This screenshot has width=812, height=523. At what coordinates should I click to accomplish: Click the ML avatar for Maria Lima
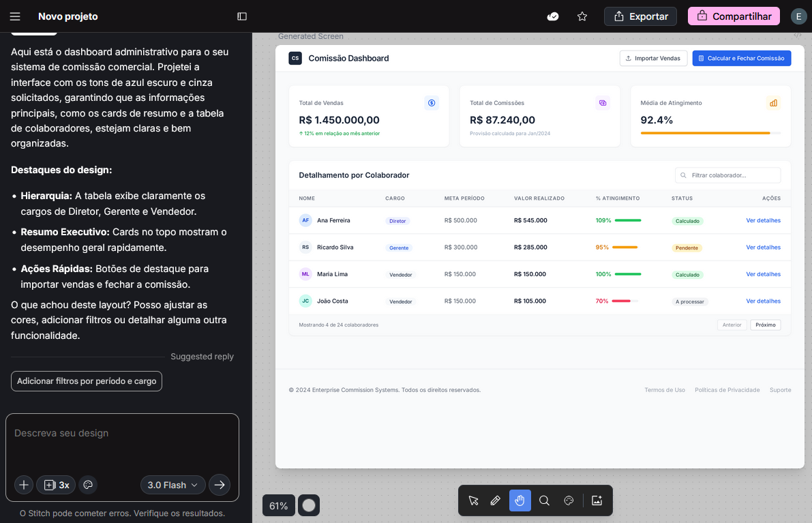tap(305, 274)
